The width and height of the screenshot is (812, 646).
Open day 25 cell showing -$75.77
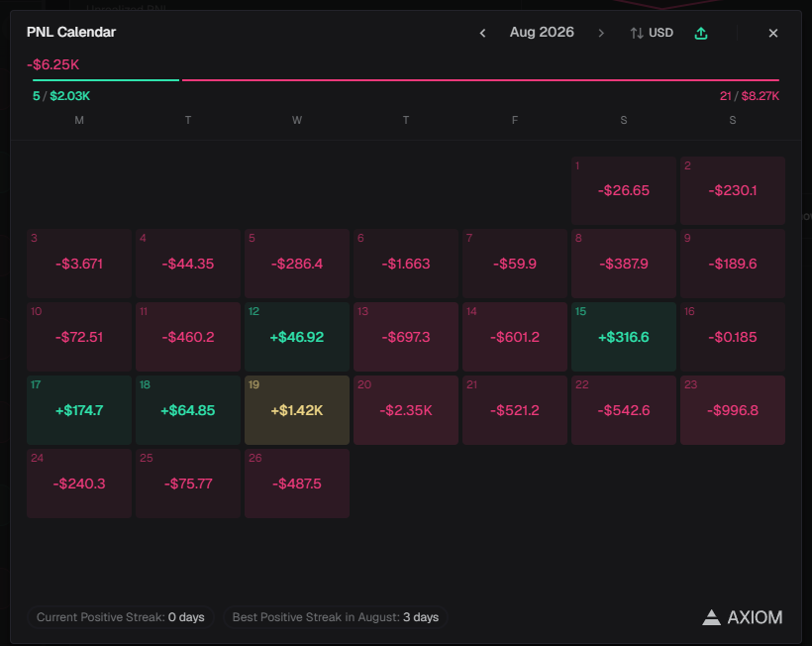(x=188, y=484)
